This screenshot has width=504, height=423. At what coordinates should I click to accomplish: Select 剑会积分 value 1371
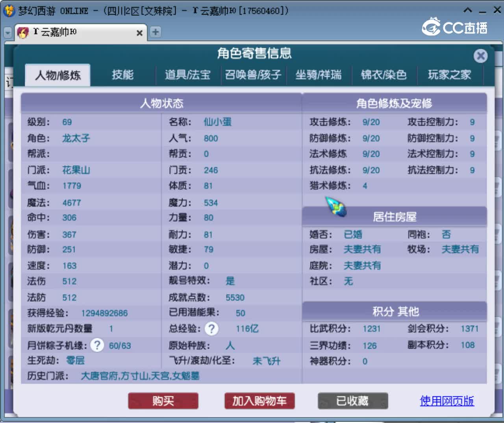point(469,329)
